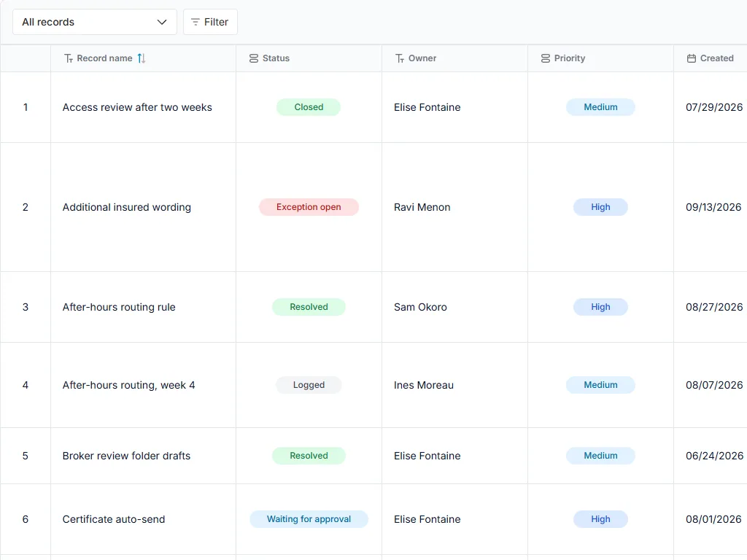
Task: Click Elise Fontaine owner in row 1
Action: coord(427,107)
